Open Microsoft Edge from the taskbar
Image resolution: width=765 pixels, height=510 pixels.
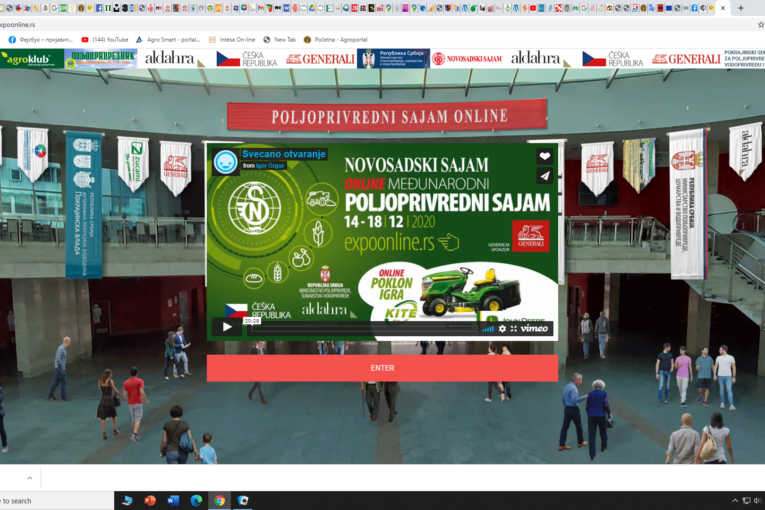click(196, 501)
